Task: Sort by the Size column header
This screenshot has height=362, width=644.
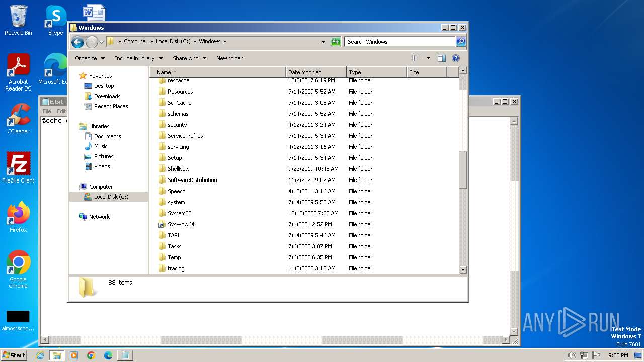Action: click(x=427, y=72)
